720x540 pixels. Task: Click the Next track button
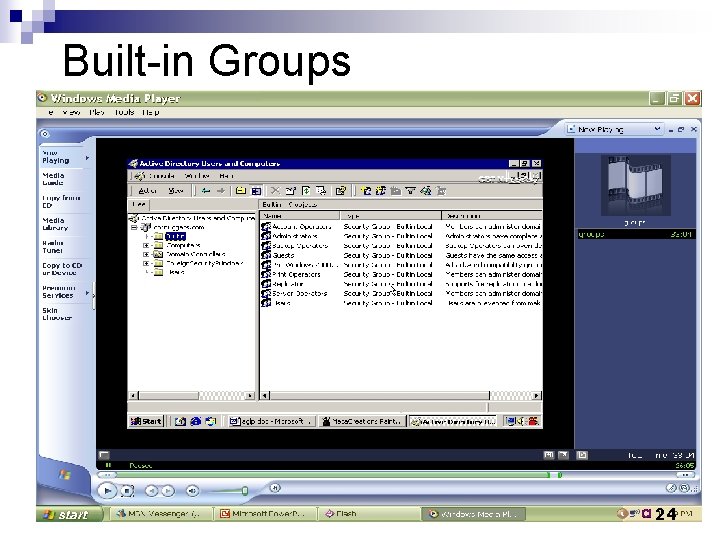pyautogui.click(x=168, y=491)
